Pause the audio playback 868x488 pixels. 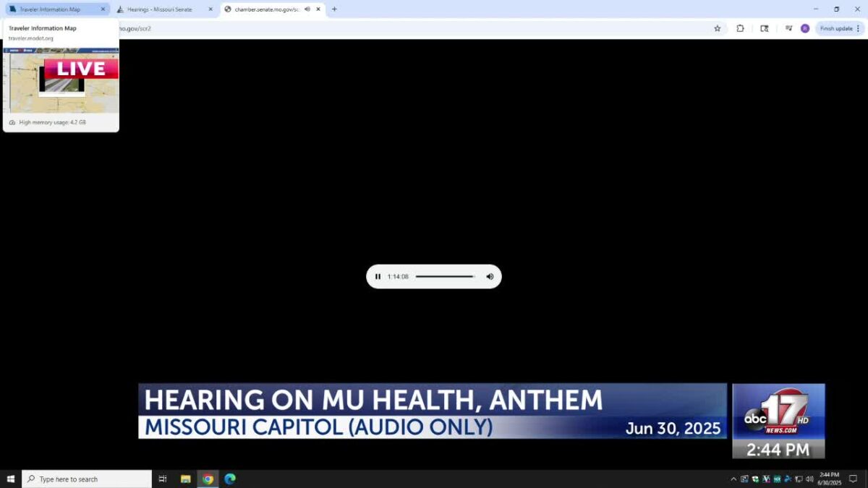click(x=378, y=276)
